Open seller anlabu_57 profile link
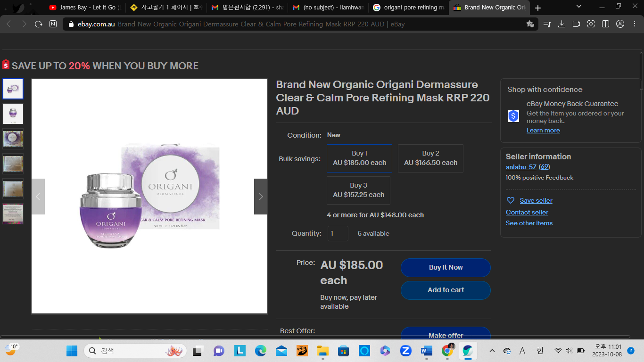644x362 pixels. coord(521,167)
